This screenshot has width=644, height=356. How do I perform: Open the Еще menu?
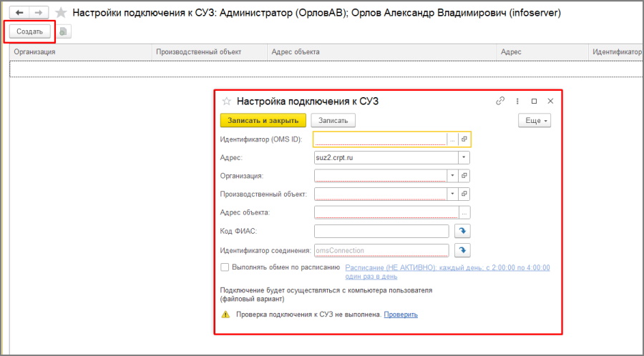point(535,121)
